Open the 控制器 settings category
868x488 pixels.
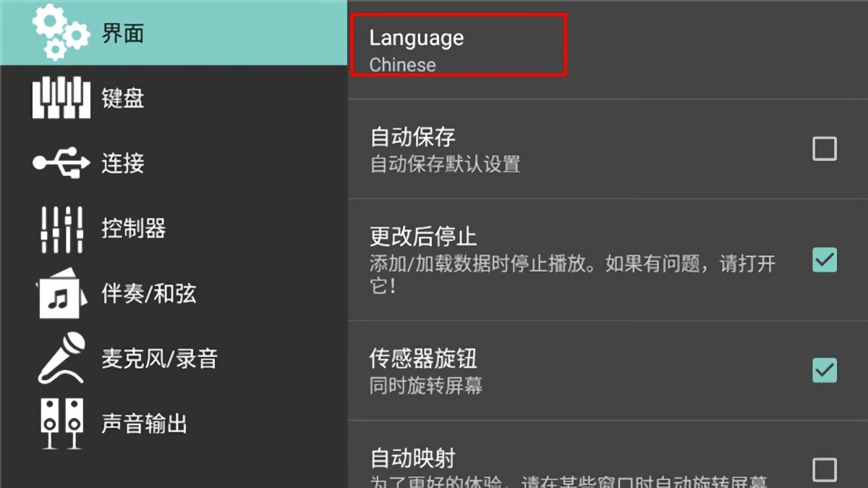tap(174, 229)
